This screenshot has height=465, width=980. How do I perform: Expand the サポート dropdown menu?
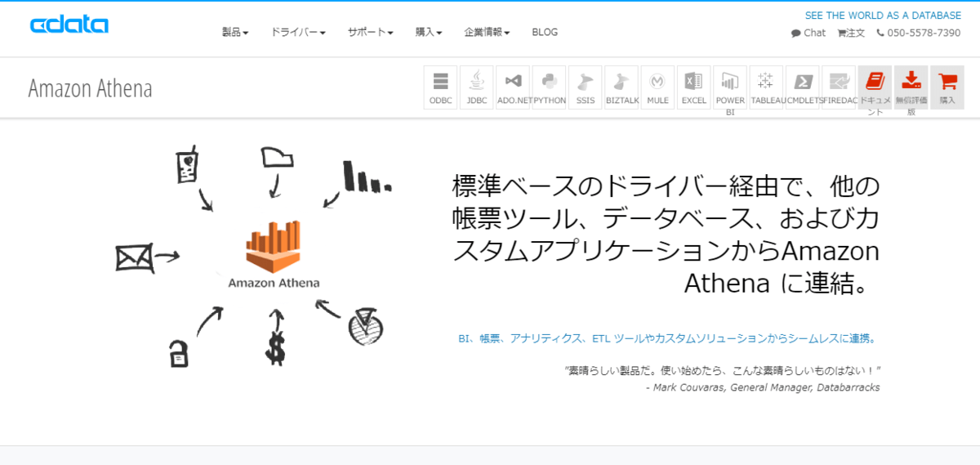pyautogui.click(x=370, y=32)
